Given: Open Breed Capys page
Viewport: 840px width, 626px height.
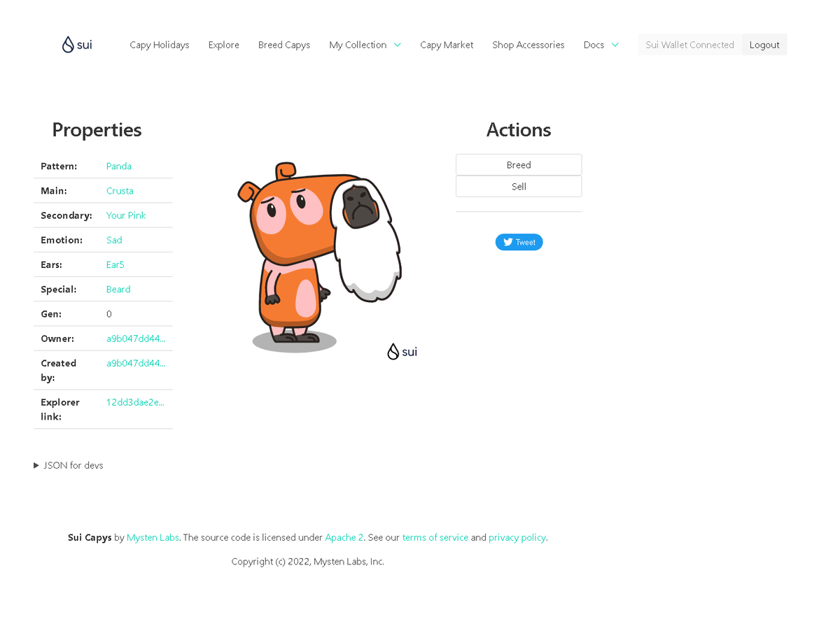Looking at the screenshot, I should (284, 45).
